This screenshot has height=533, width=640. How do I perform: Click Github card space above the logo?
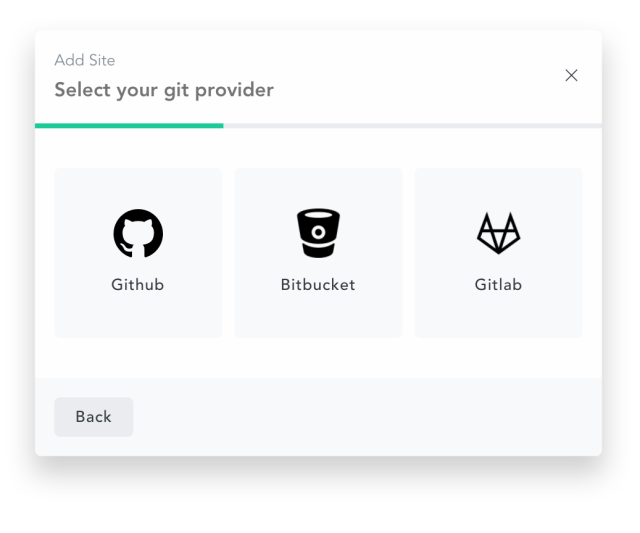[138, 188]
